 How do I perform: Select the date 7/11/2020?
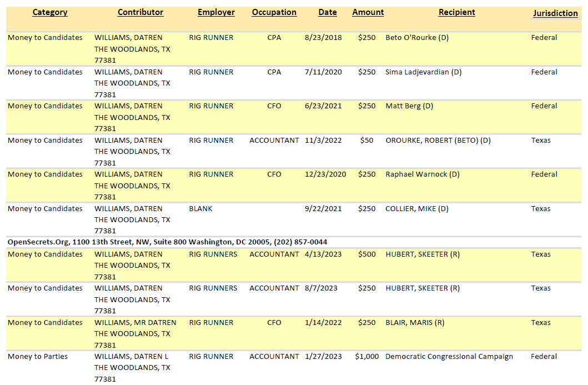[323, 72]
